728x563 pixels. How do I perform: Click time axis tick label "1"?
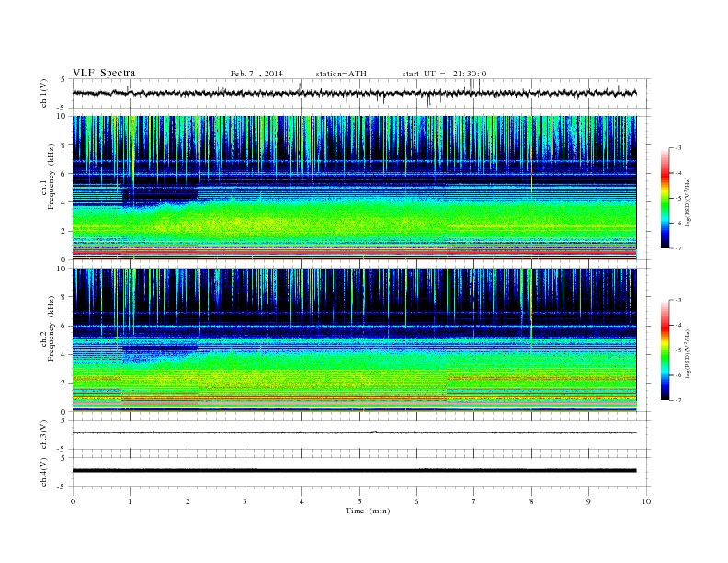(x=130, y=501)
